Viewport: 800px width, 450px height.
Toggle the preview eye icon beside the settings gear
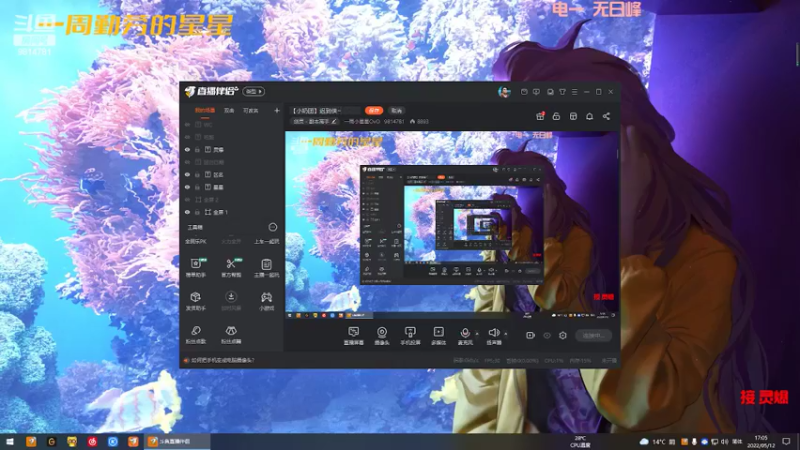(547, 335)
